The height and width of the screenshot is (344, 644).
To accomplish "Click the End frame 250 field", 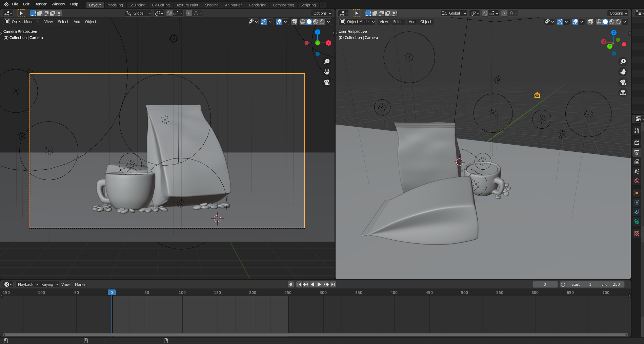I will (x=610, y=284).
